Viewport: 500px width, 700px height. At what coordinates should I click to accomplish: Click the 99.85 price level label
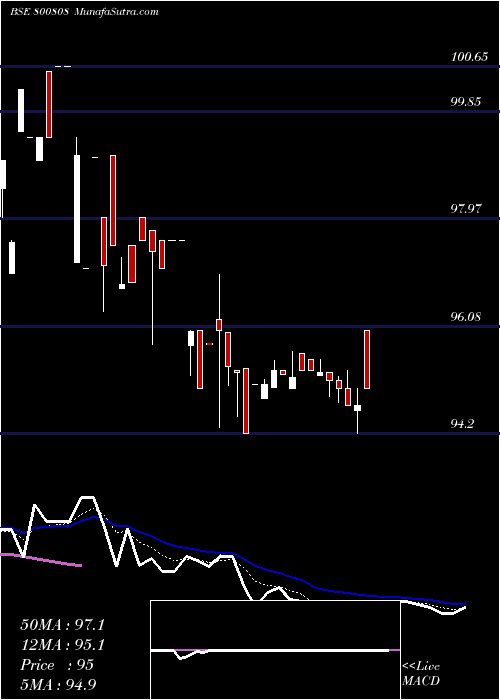pos(466,102)
